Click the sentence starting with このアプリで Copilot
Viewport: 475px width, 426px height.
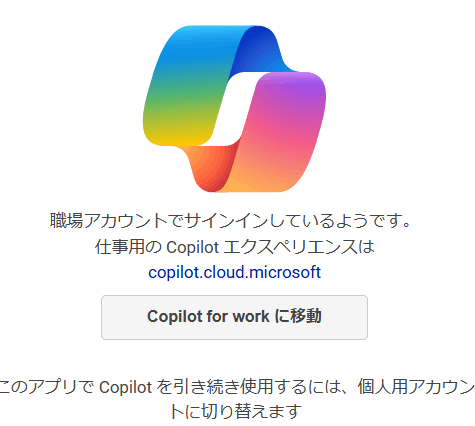pyautogui.click(x=237, y=399)
